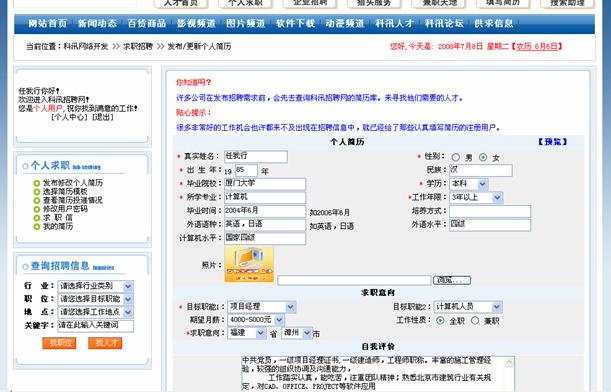The width and height of the screenshot is (611, 392).
Task: Select the 女 gender radio button
Action: [483, 157]
